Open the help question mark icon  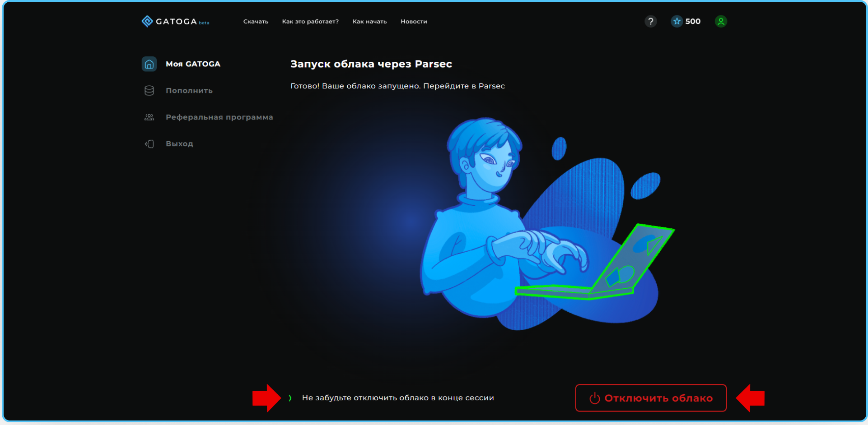pyautogui.click(x=650, y=21)
